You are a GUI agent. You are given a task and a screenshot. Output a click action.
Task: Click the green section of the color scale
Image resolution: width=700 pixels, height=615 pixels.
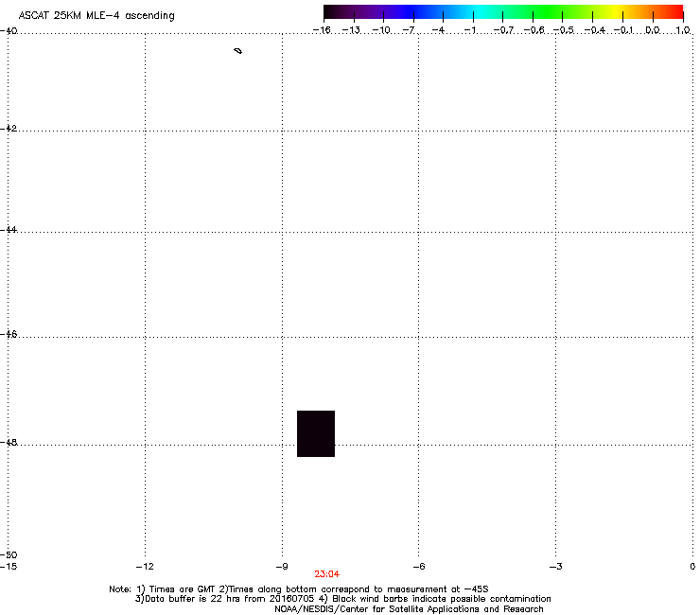tap(549, 12)
